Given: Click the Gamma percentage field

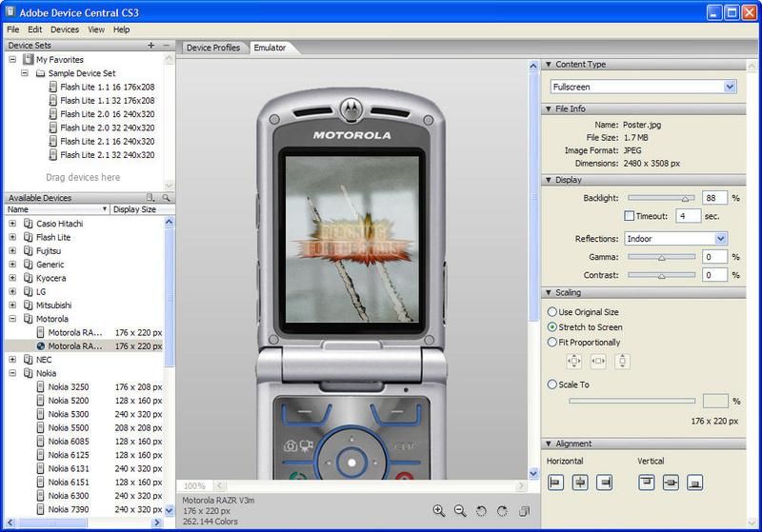Looking at the screenshot, I should (x=714, y=257).
